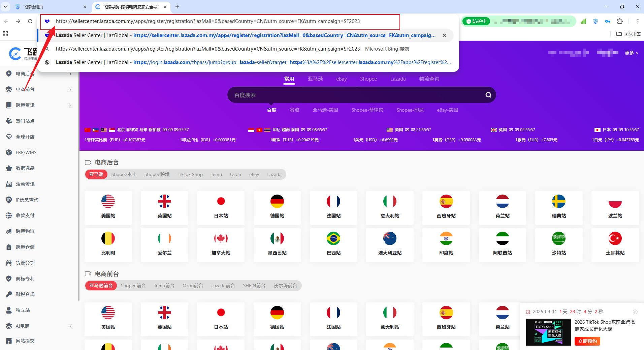Image resolution: width=644 pixels, height=350 pixels.
Task: Select the Shopee本土 backend tab
Action: tap(124, 174)
